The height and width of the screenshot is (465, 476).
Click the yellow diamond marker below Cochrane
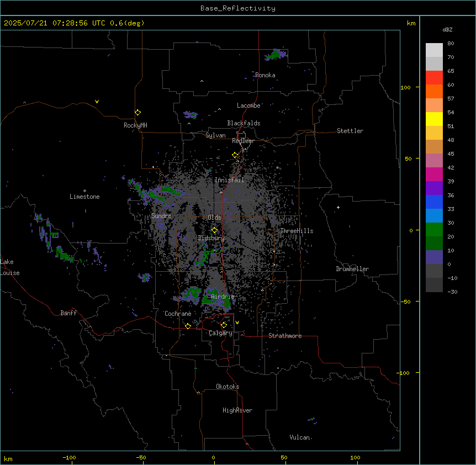coord(188,326)
